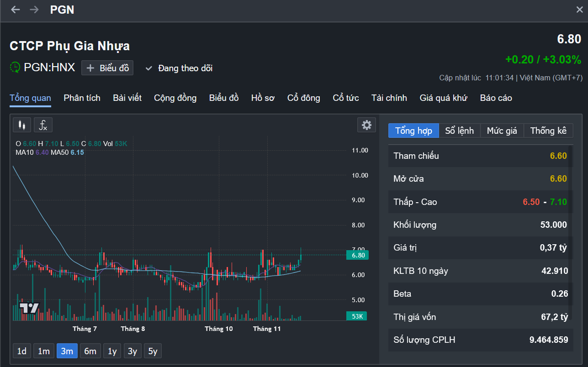Go back with the left arrow
The height and width of the screenshot is (367, 588).
pyautogui.click(x=16, y=10)
